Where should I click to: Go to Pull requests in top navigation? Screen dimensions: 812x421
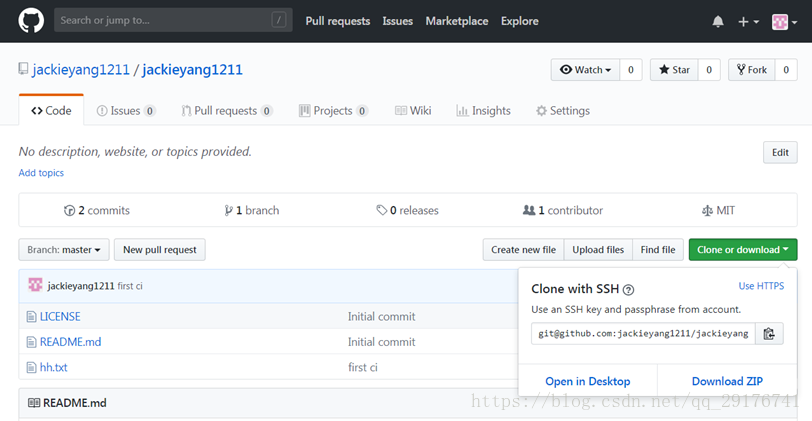[338, 21]
